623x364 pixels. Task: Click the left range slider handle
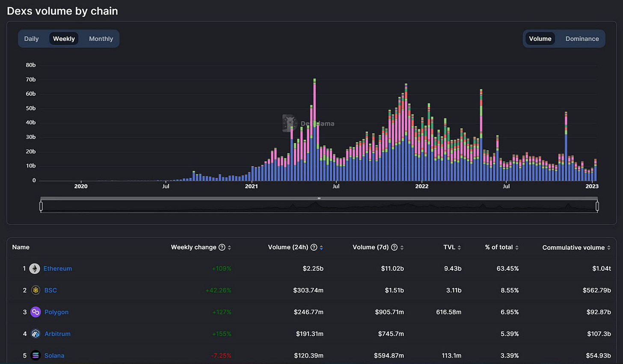[x=41, y=206]
